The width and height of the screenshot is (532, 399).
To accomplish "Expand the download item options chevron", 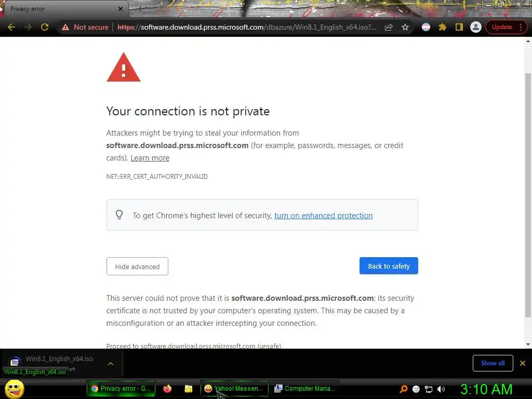I will (111, 364).
